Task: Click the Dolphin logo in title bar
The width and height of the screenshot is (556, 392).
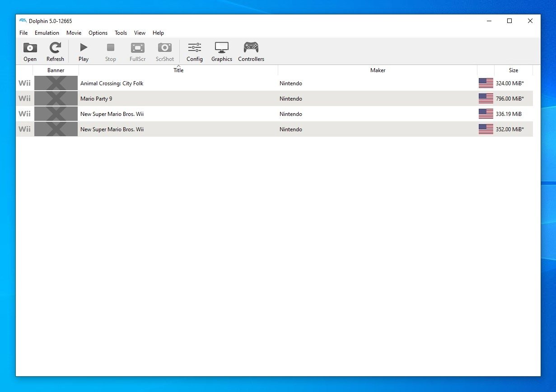Action: point(23,21)
